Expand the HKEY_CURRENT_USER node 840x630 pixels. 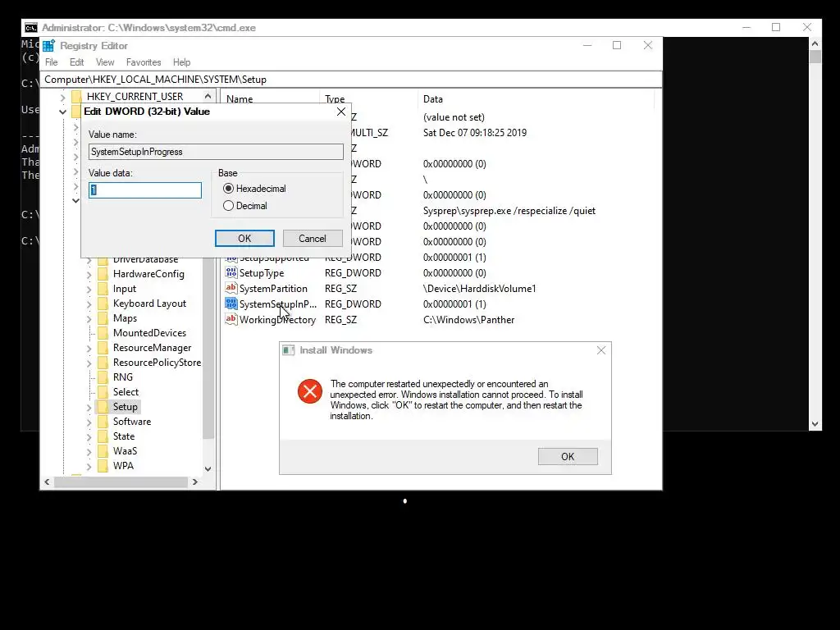(62, 97)
